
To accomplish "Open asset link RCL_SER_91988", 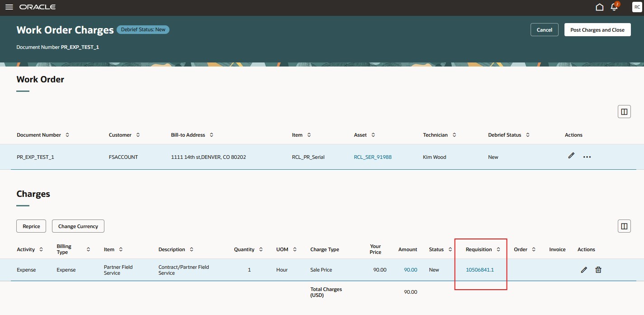I will click(x=372, y=157).
